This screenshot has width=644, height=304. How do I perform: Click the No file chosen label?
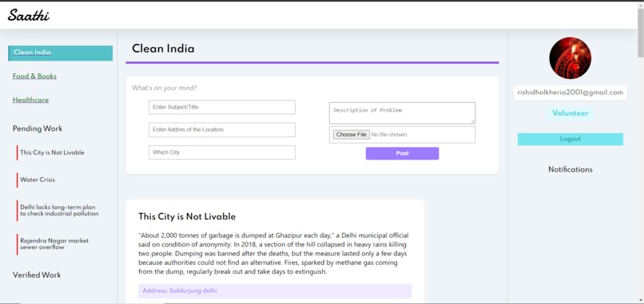coord(389,135)
